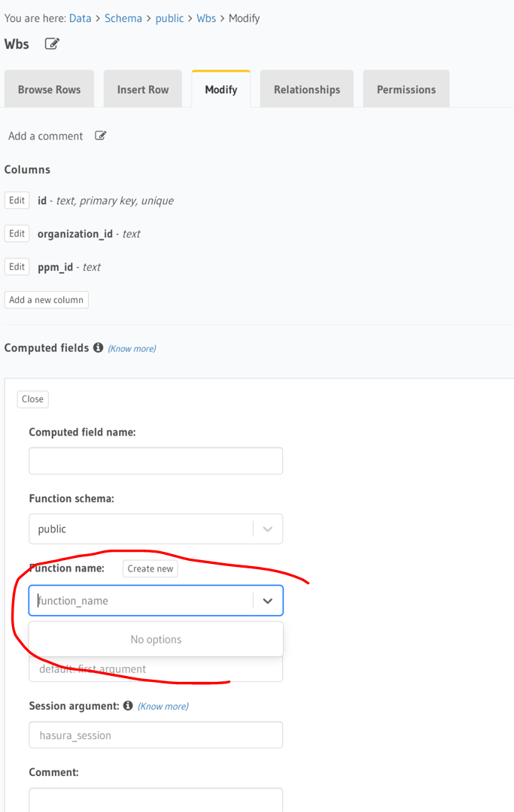514x812 pixels.
Task: Select the public Function schema combo box
Action: [x=156, y=529]
